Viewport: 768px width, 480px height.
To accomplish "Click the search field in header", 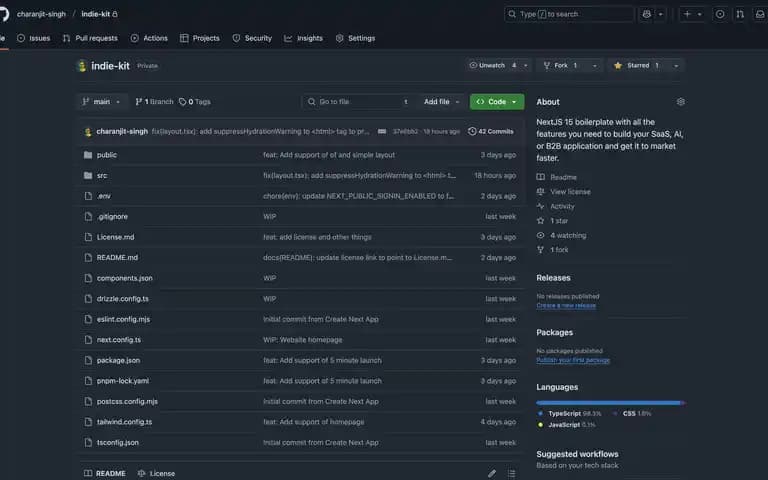I will click(569, 14).
